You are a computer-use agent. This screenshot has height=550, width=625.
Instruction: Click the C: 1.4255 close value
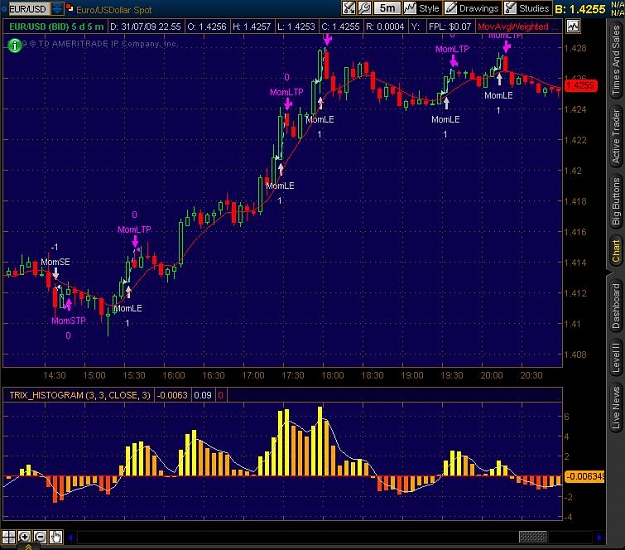(341, 27)
